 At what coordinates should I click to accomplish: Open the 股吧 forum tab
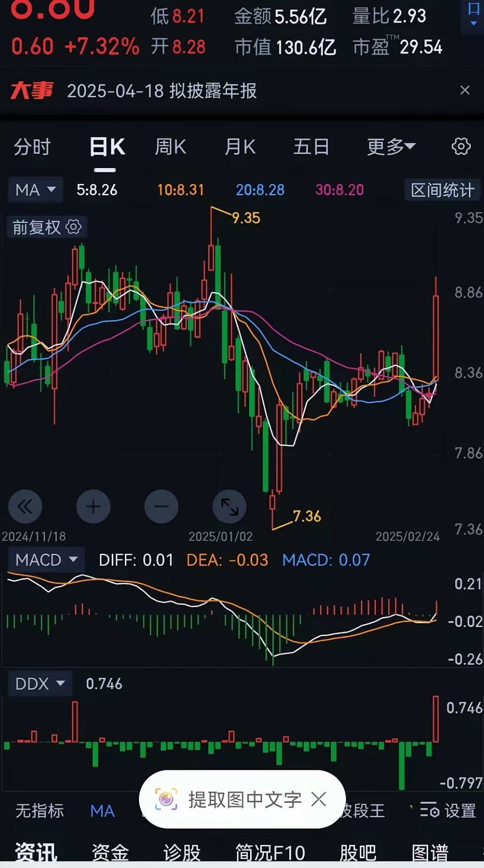pyautogui.click(x=358, y=853)
